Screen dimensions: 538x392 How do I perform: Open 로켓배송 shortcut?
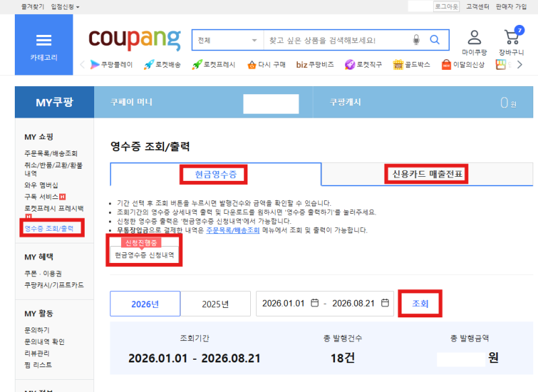(x=162, y=65)
